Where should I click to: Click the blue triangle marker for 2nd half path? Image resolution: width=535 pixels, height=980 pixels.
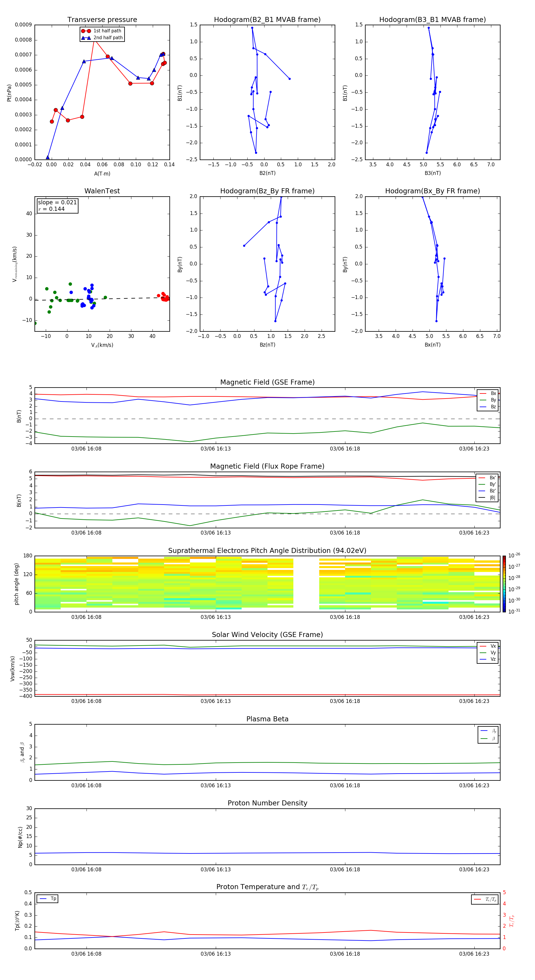86,38
